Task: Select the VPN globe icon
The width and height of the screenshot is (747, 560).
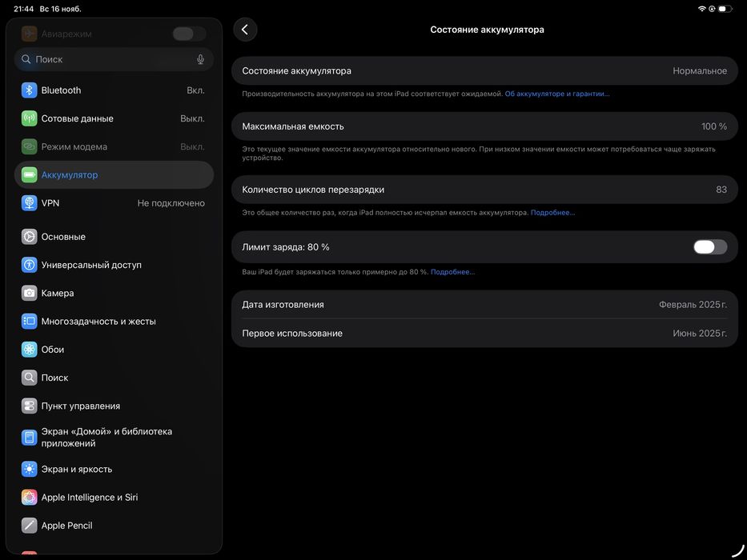Action: (x=30, y=203)
